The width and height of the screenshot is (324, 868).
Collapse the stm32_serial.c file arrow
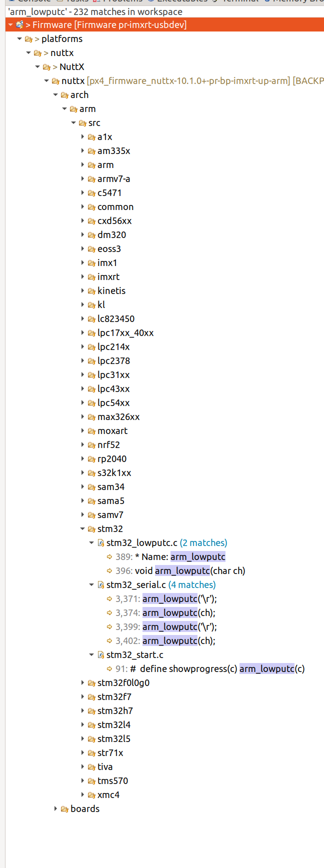pyautogui.click(x=91, y=584)
